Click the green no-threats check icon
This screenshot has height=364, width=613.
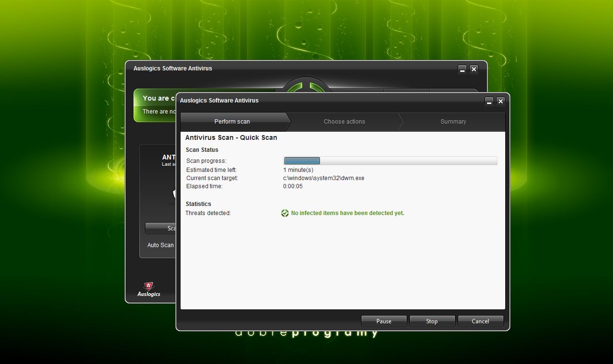tap(285, 213)
